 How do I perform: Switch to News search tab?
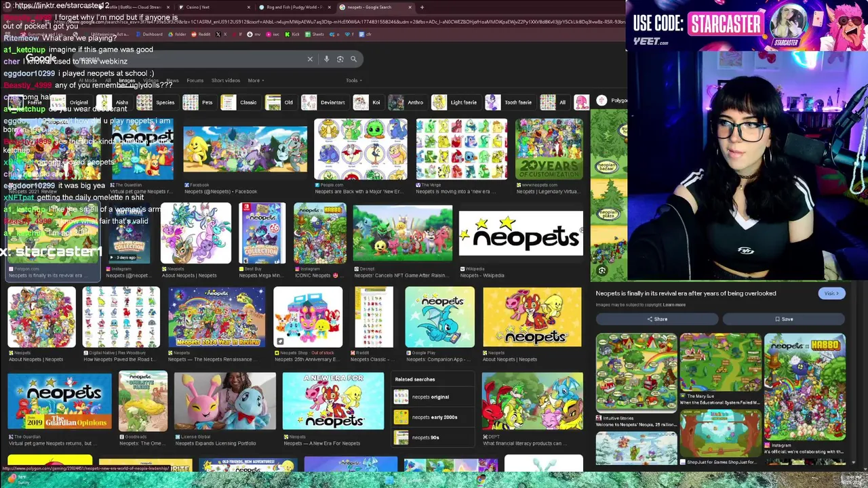[x=173, y=81]
